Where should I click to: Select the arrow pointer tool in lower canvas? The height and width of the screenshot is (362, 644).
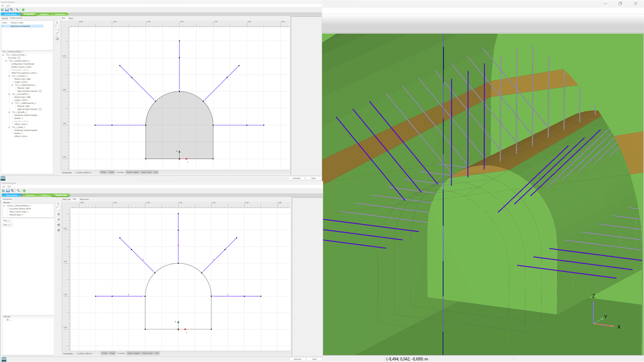[x=58, y=203]
